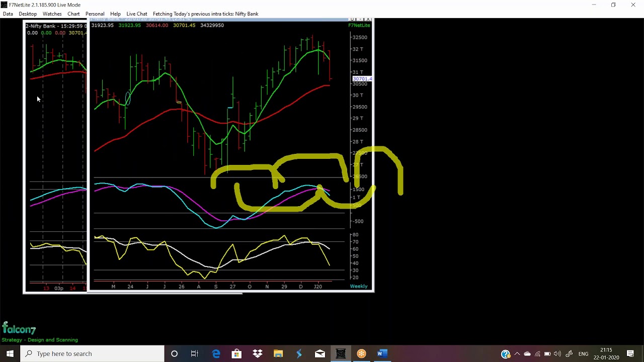The height and width of the screenshot is (362, 644).
Task: Click the Weekly timeframe label
Action: [x=359, y=286]
